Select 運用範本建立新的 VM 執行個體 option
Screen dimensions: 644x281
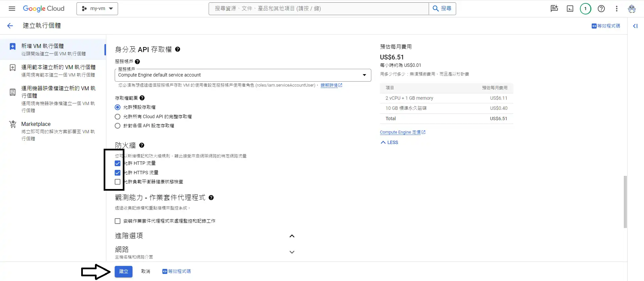(x=58, y=67)
